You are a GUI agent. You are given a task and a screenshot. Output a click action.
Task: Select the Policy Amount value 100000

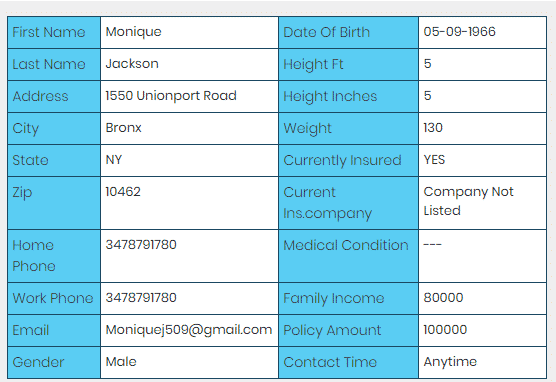point(445,330)
